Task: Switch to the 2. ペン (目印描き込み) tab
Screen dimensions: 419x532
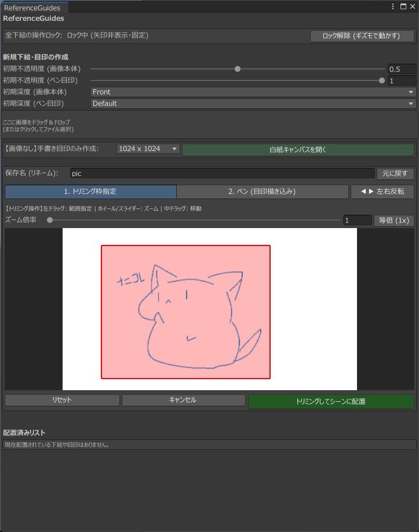Action: click(x=262, y=192)
